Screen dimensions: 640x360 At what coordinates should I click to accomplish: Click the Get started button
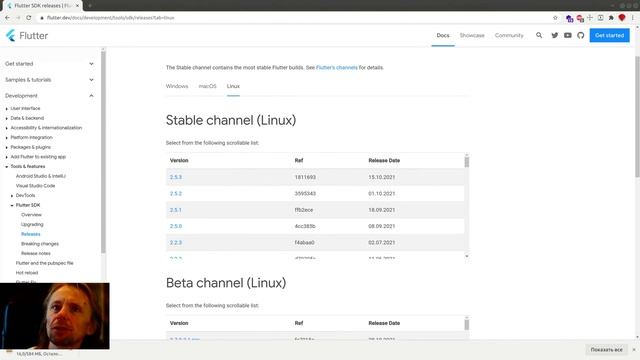coord(609,36)
